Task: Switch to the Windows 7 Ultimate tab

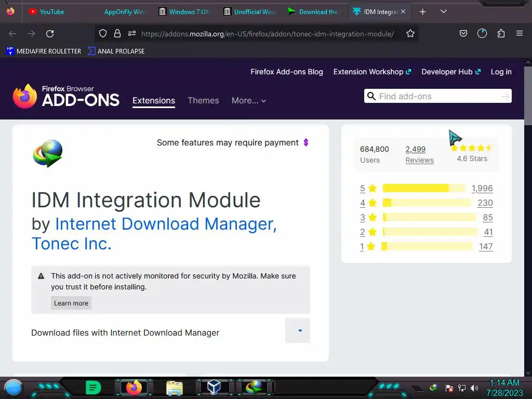Action: 185,12
